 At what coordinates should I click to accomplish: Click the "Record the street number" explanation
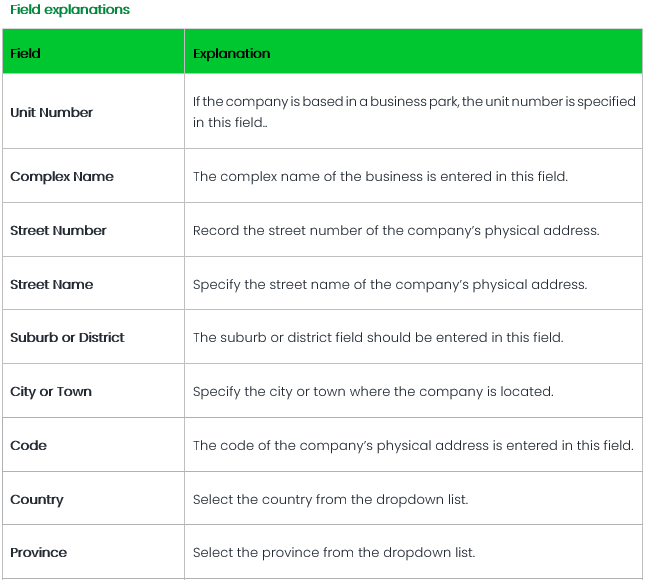[396, 230]
